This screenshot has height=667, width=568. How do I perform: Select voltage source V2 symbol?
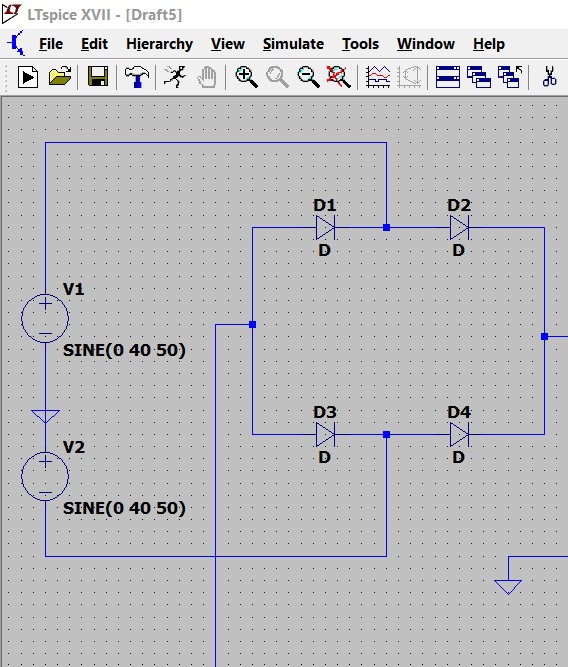click(x=45, y=476)
